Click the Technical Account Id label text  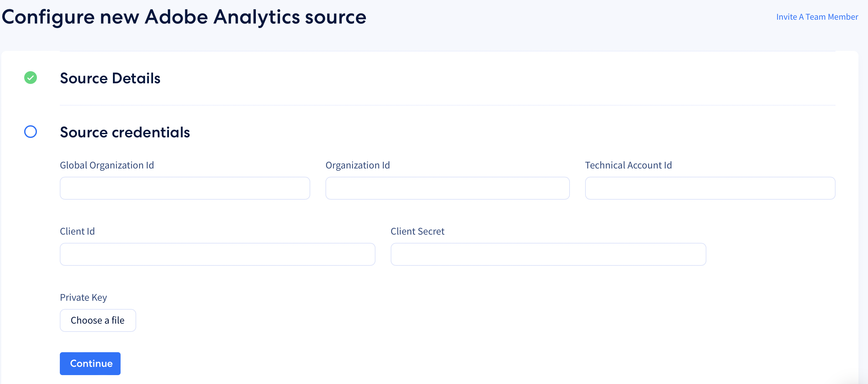(x=628, y=165)
